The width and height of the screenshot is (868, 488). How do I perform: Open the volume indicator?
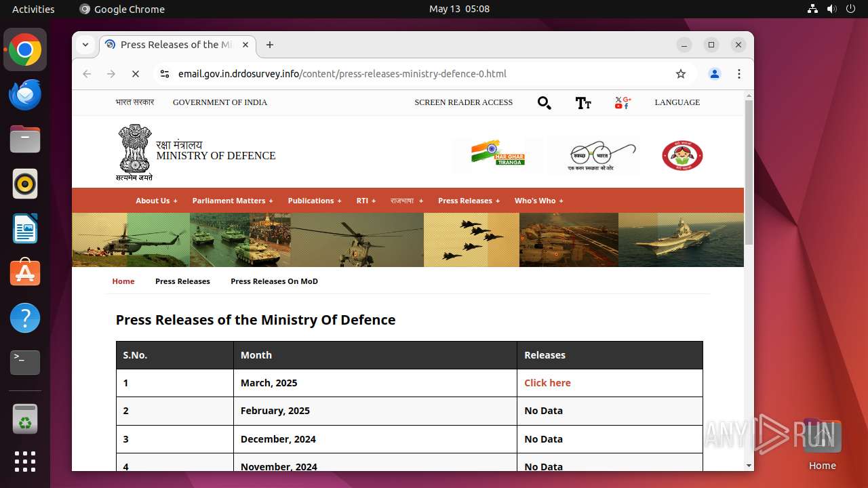[x=832, y=9]
